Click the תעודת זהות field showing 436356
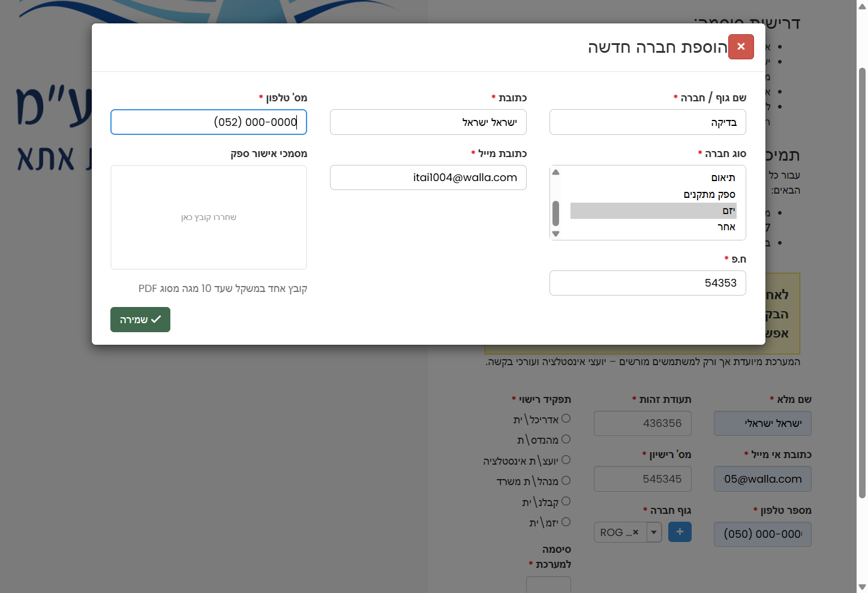The image size is (868, 593). pos(642,423)
